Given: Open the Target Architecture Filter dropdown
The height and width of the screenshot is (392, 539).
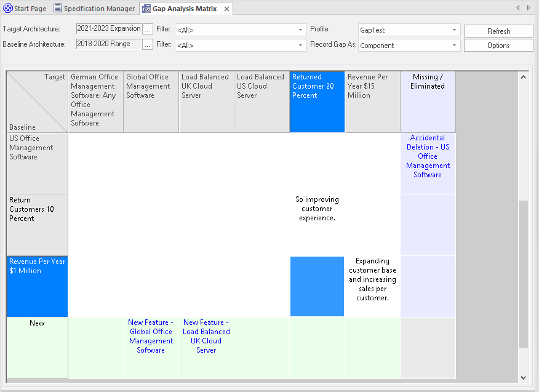Looking at the screenshot, I should pos(301,30).
